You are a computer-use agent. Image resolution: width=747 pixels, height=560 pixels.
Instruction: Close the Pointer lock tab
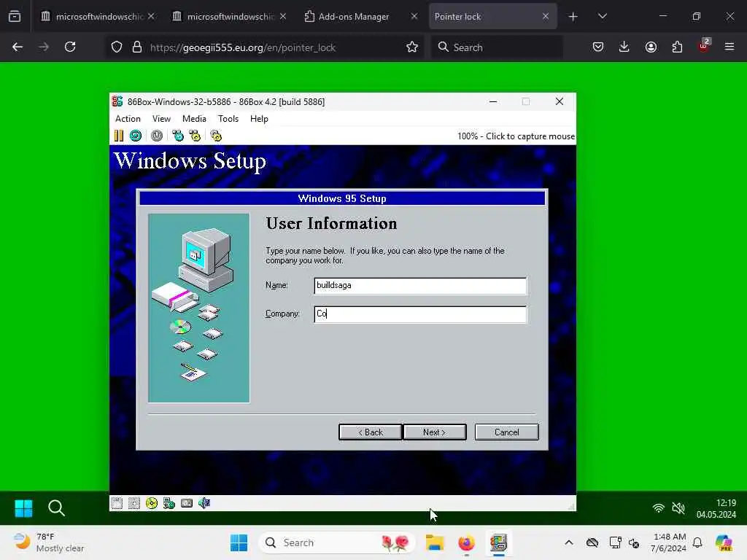pos(546,17)
